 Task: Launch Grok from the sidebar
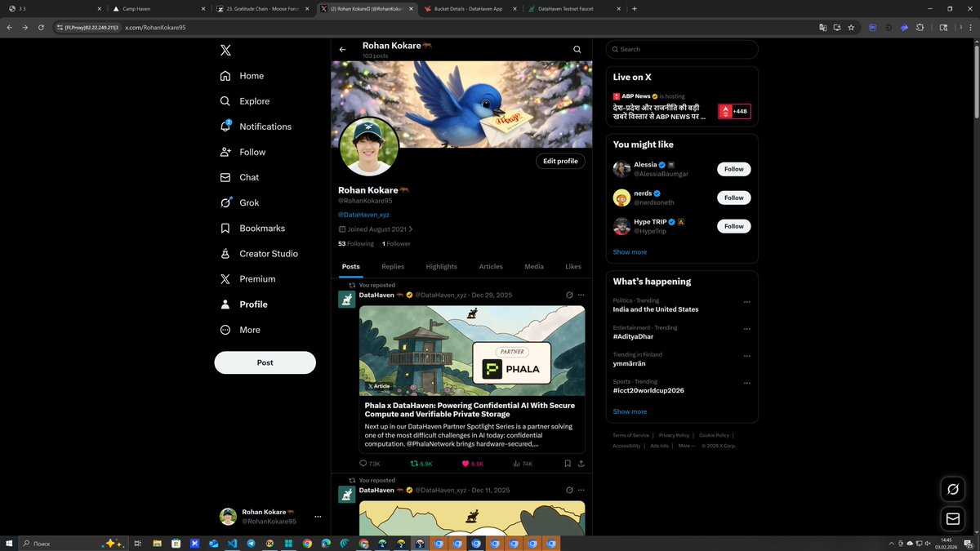240,202
